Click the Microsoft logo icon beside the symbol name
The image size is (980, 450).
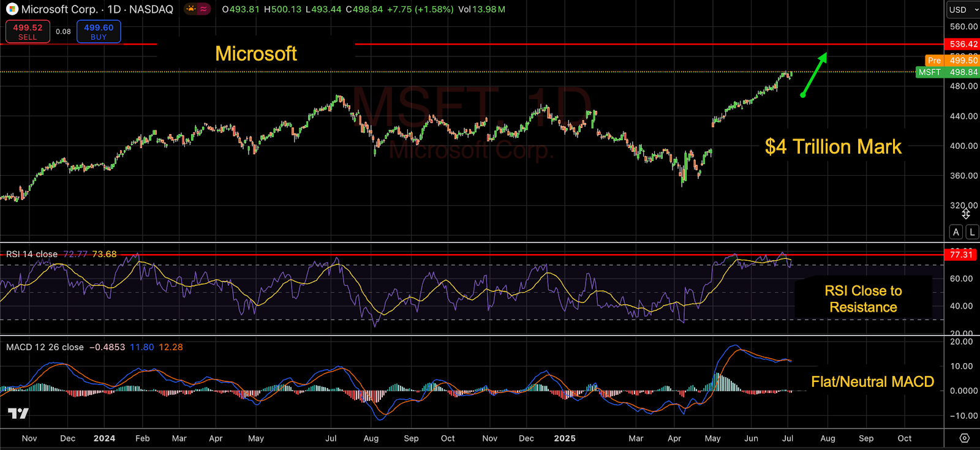12,9
